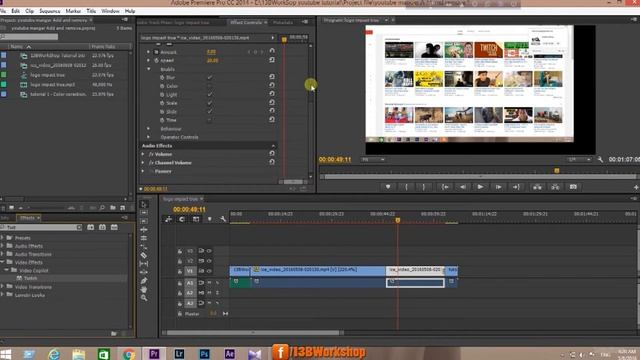Click the Program monitor scrubber playhead

pos(556,171)
